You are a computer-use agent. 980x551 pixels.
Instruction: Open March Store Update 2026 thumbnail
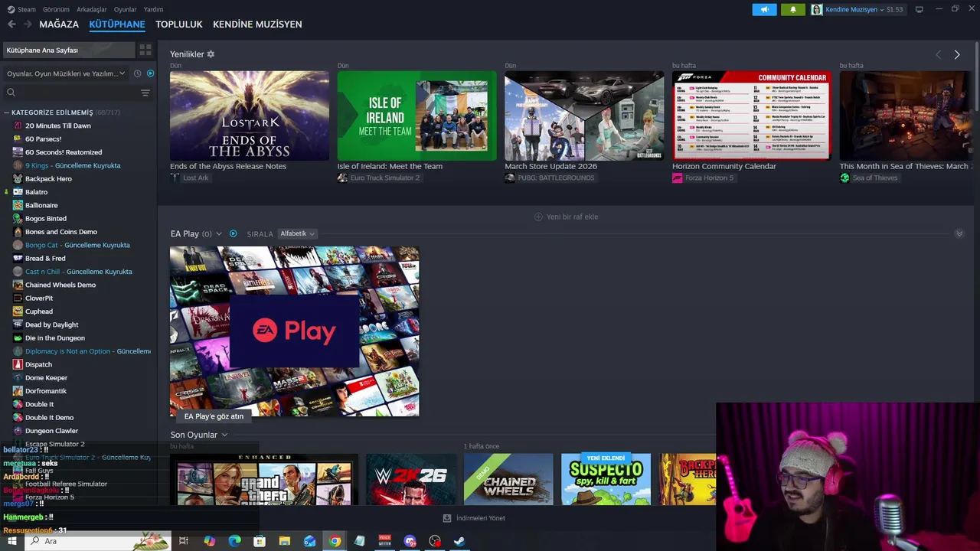pos(584,116)
